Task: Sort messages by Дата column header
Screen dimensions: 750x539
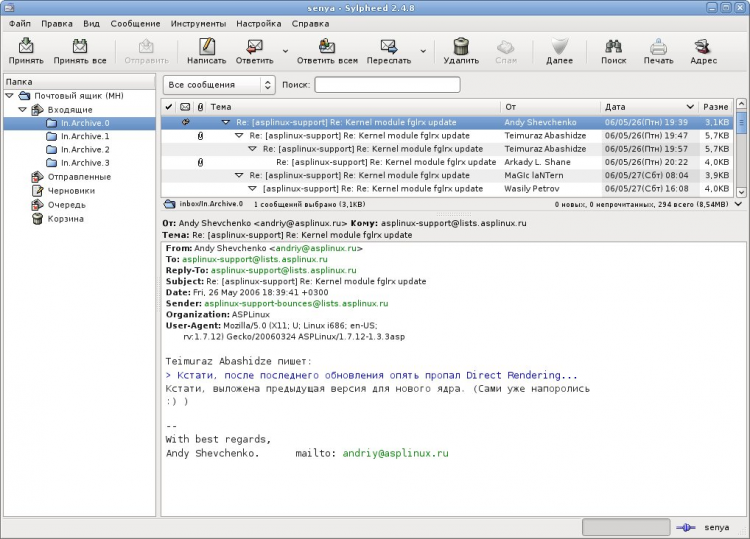Action: (x=648, y=106)
